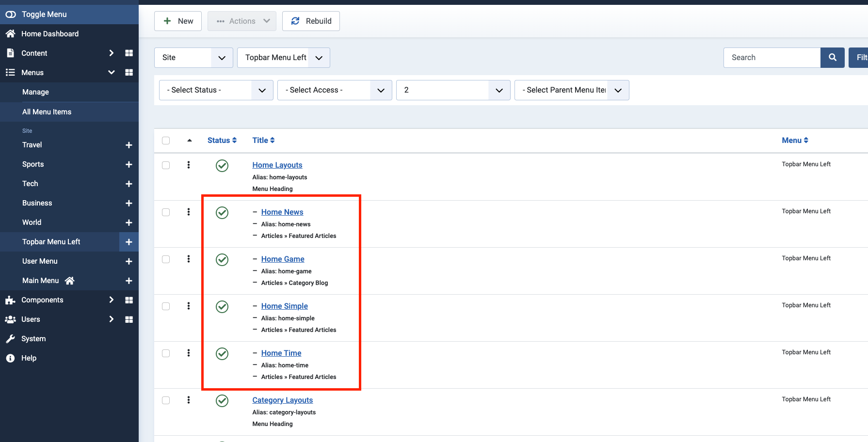
Task: Select the Home Time row checkbox
Action: coord(166,353)
